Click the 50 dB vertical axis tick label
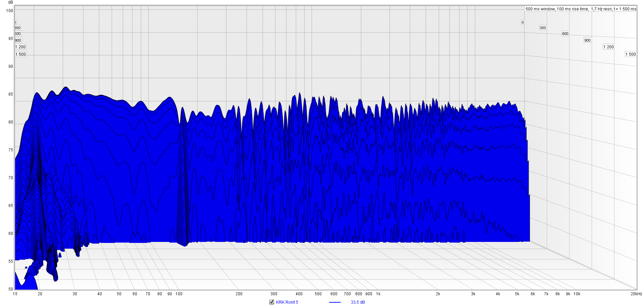 click(11, 289)
